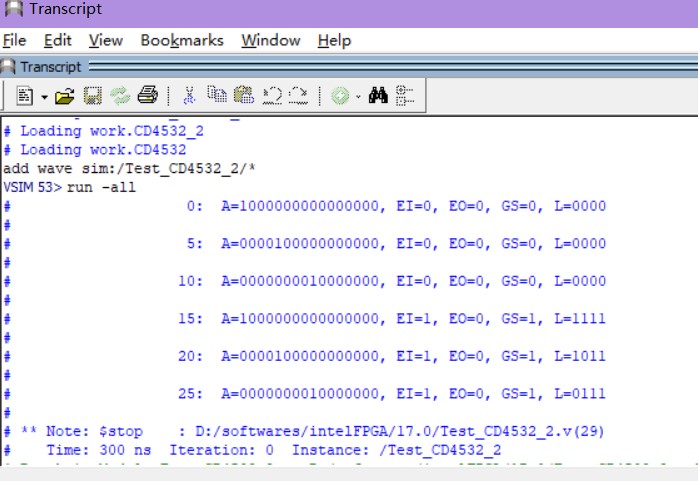
Task: Click the Cut scissors icon
Action: (189, 95)
